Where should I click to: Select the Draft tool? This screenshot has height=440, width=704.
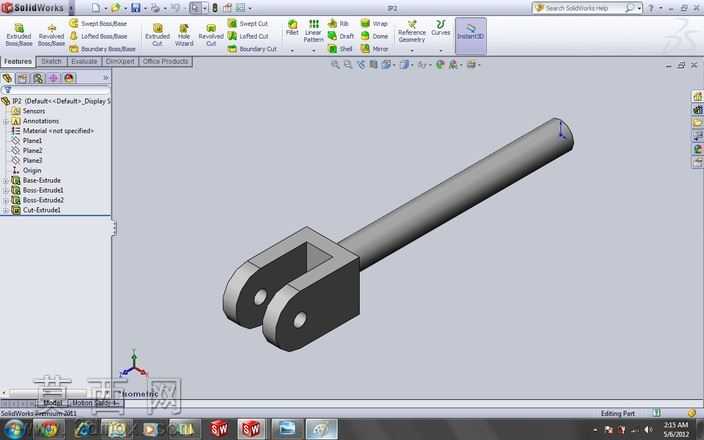341,36
